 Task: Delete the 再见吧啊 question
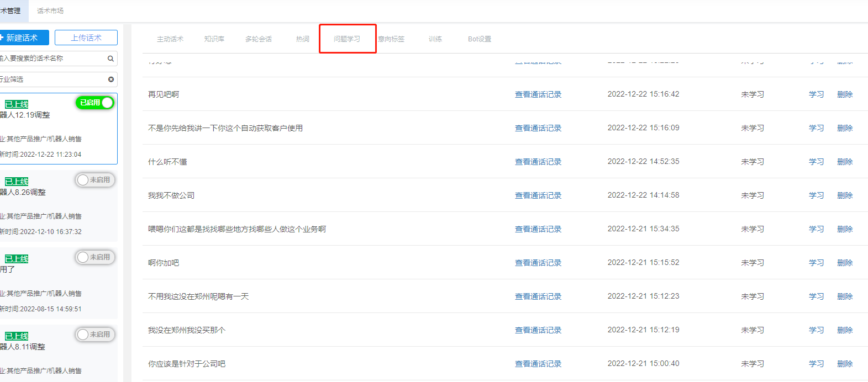coord(845,94)
